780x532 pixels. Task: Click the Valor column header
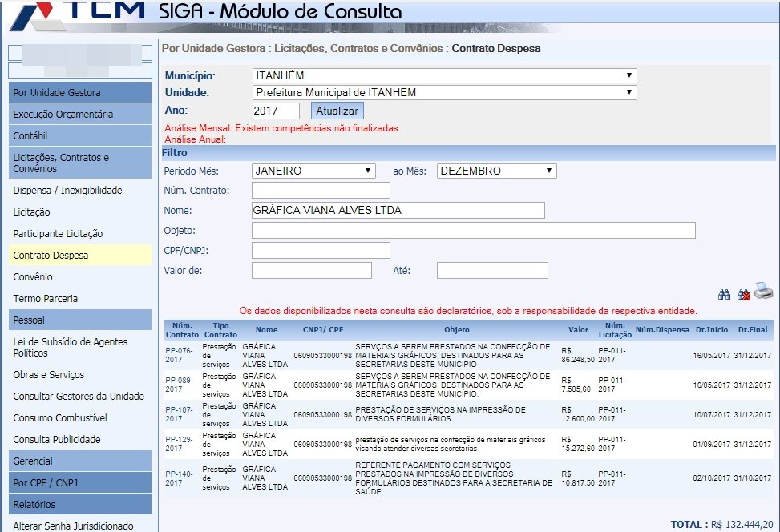coord(578,329)
